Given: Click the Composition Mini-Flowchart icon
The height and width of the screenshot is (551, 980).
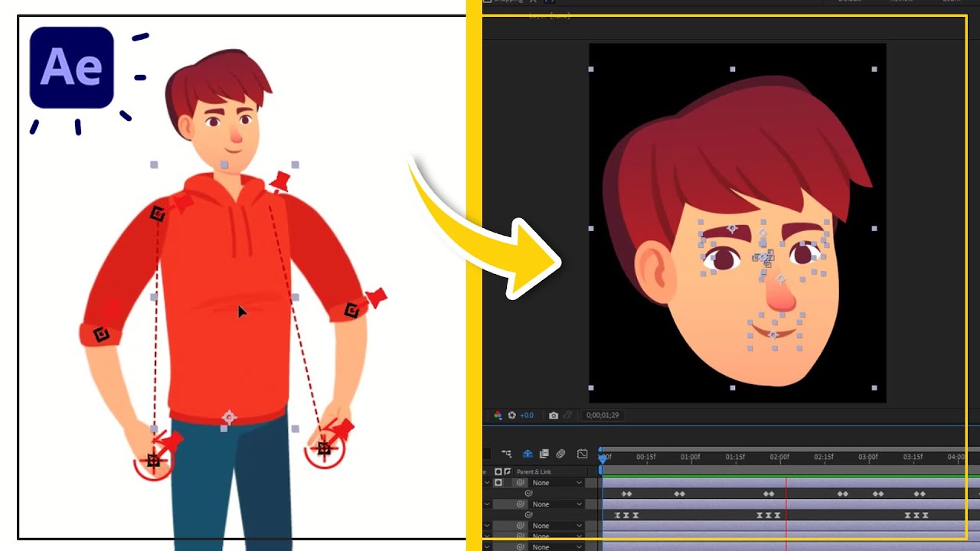Looking at the screenshot, I should (x=507, y=453).
